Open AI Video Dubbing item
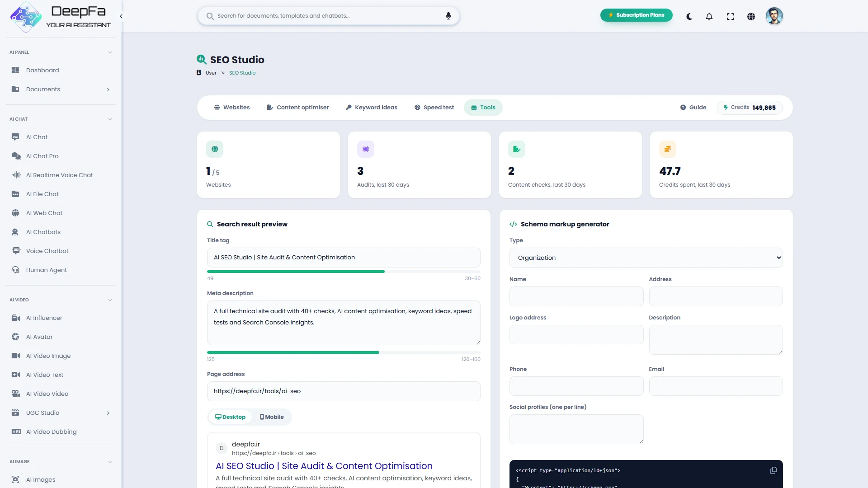Image resolution: width=868 pixels, height=488 pixels. click(61, 432)
